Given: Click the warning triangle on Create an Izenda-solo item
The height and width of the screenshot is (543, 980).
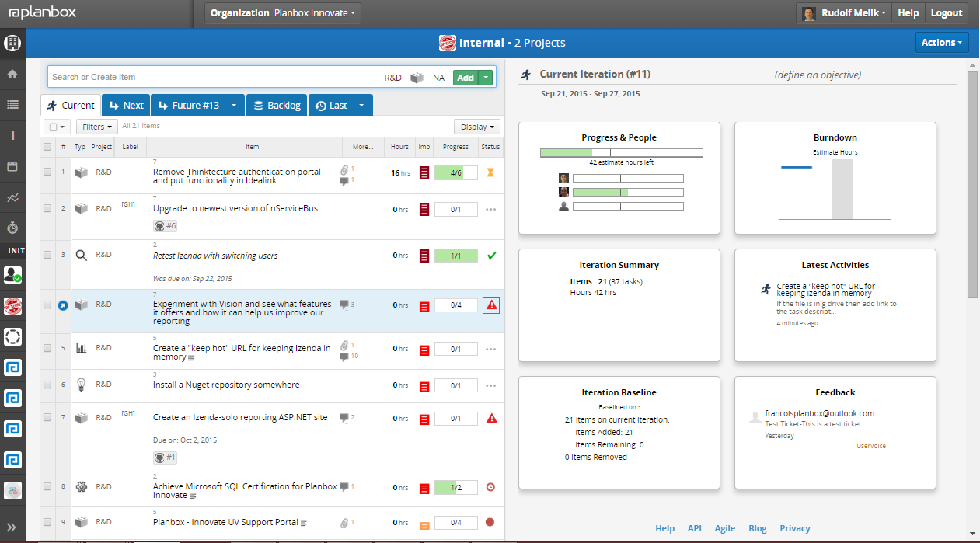Looking at the screenshot, I should [491, 418].
